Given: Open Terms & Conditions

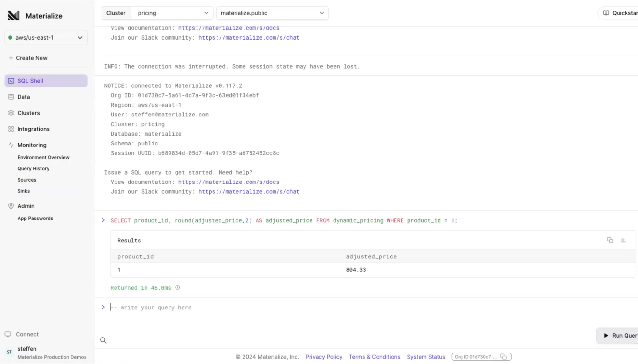Looking at the screenshot, I should click(x=374, y=357).
